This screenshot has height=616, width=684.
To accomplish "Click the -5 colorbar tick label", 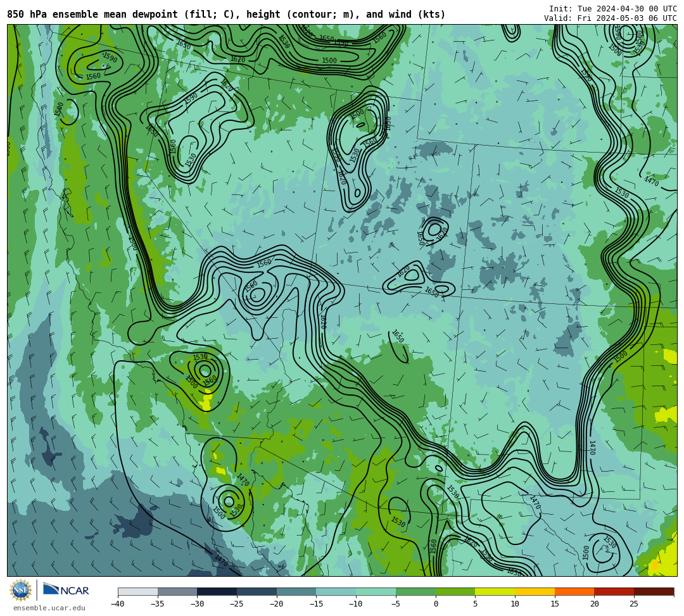I will click(x=396, y=604).
